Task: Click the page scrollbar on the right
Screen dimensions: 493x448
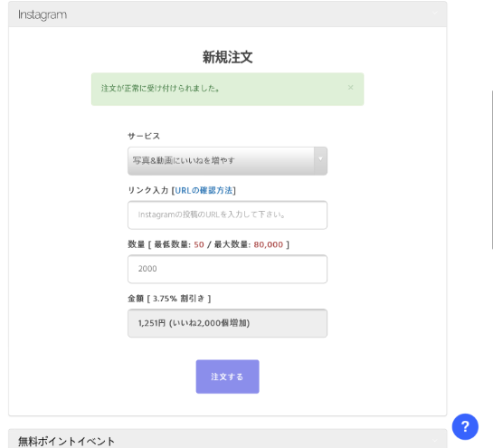Action: coord(491,170)
